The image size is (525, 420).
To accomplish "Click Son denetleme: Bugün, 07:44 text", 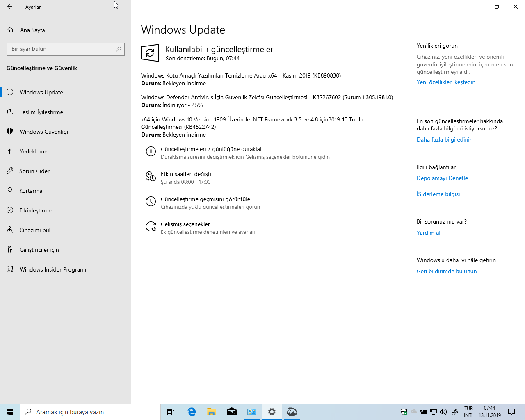I will coord(203,58).
